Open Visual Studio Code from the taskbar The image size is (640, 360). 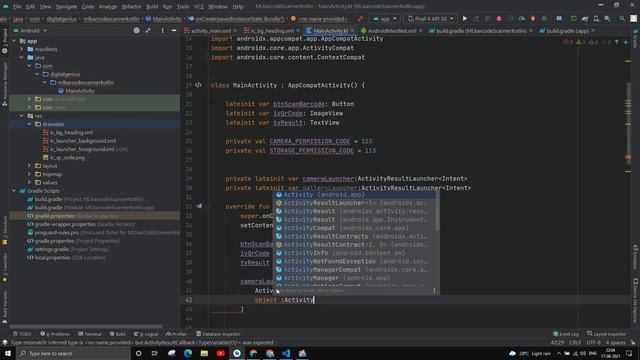(x=286, y=353)
